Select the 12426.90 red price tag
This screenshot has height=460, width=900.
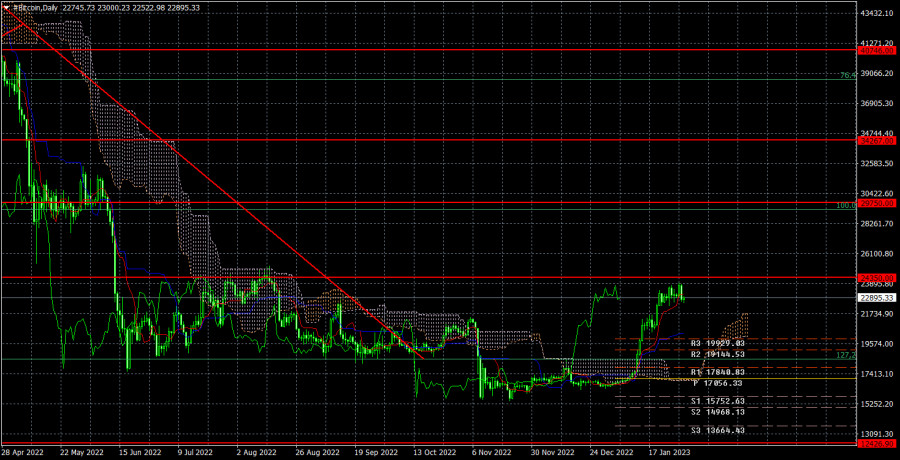tap(876, 444)
